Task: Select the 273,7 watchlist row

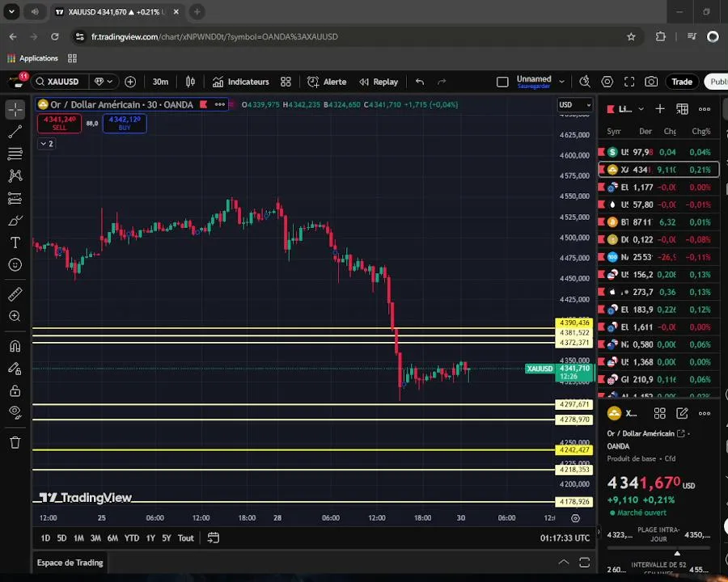Action: click(x=658, y=292)
